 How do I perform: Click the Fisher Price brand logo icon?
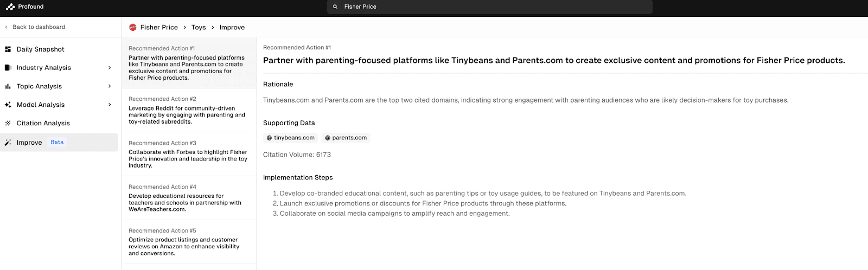pyautogui.click(x=133, y=27)
